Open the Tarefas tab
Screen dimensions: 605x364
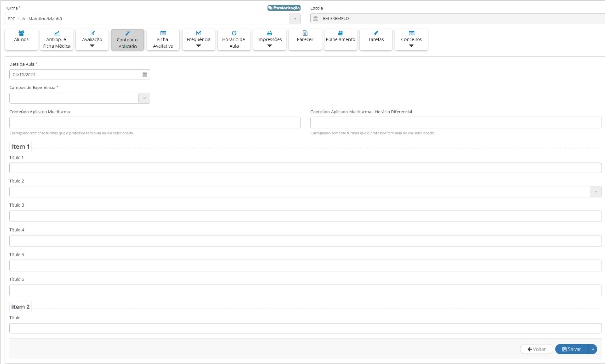tap(376, 40)
